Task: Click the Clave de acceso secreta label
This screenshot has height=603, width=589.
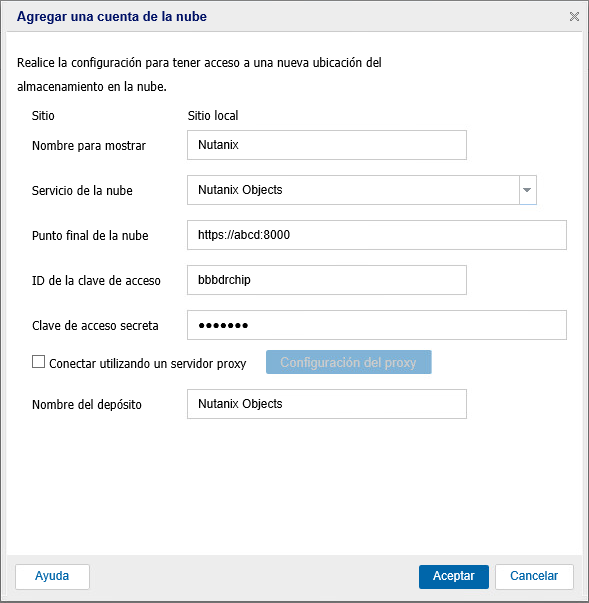Action: point(95,325)
